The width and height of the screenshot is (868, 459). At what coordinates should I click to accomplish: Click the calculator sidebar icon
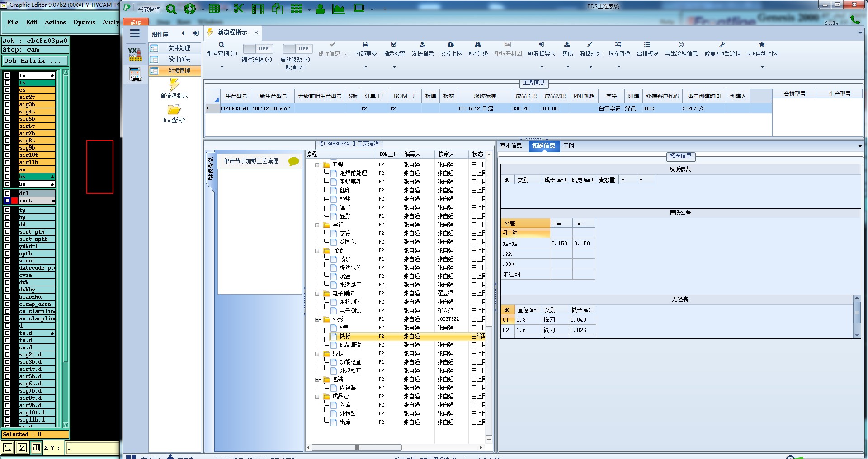click(x=135, y=75)
